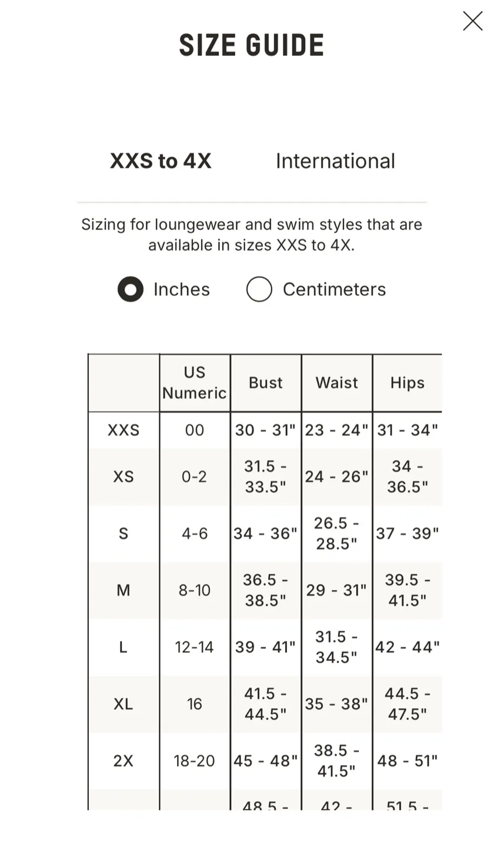Click the S size row label
Image resolution: width=504 pixels, height=847 pixels.
[x=123, y=533]
